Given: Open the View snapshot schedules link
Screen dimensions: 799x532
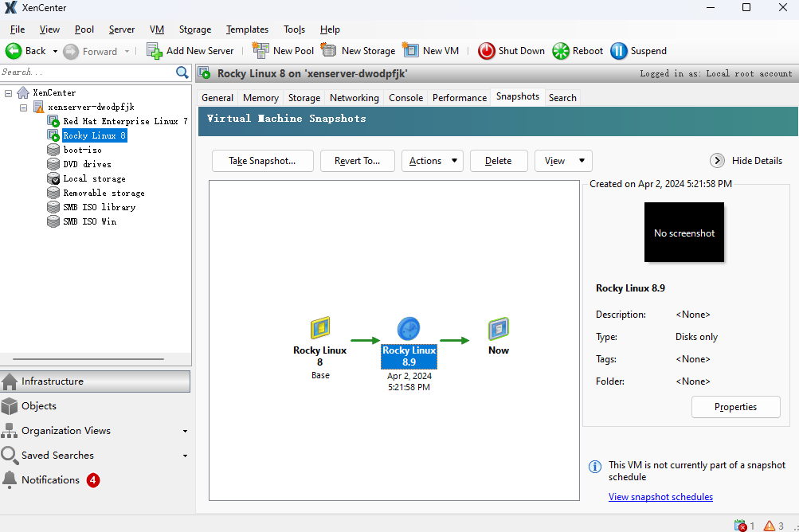Looking at the screenshot, I should click(x=660, y=497).
